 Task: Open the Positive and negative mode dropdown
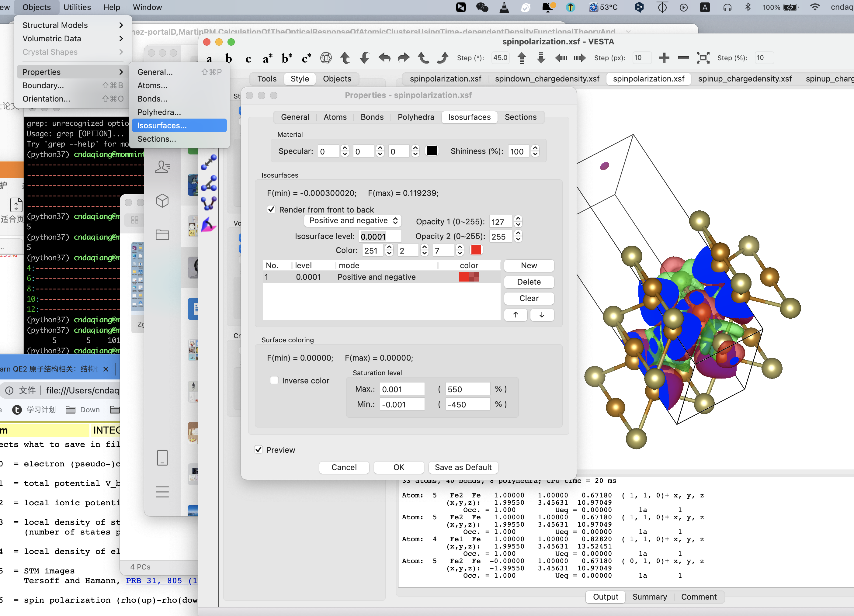point(353,221)
